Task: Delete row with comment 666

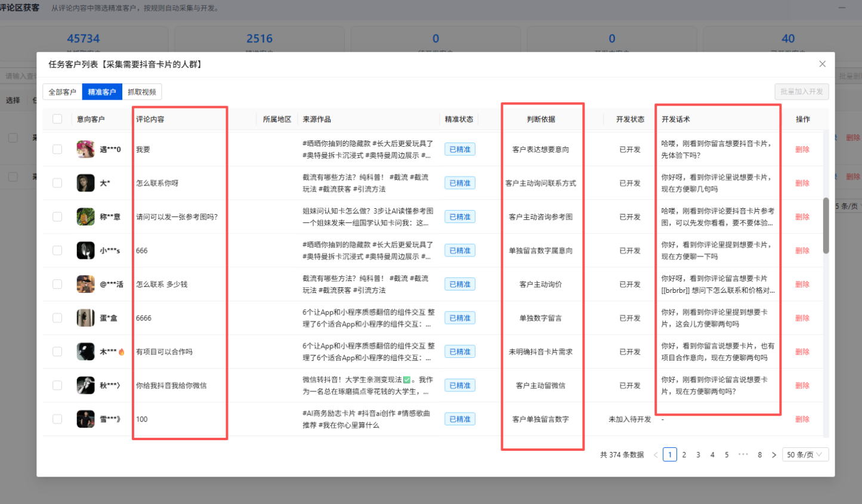Action: (x=802, y=251)
